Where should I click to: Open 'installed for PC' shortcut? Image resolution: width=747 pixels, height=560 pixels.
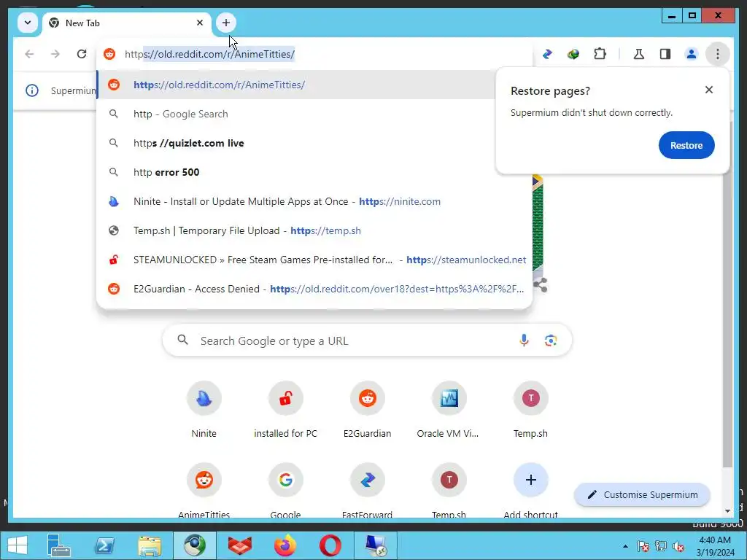(285, 411)
